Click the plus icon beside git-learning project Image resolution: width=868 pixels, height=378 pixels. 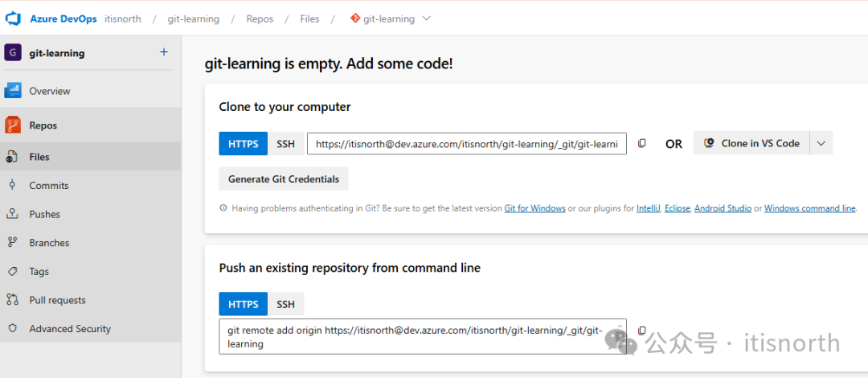coord(164,52)
